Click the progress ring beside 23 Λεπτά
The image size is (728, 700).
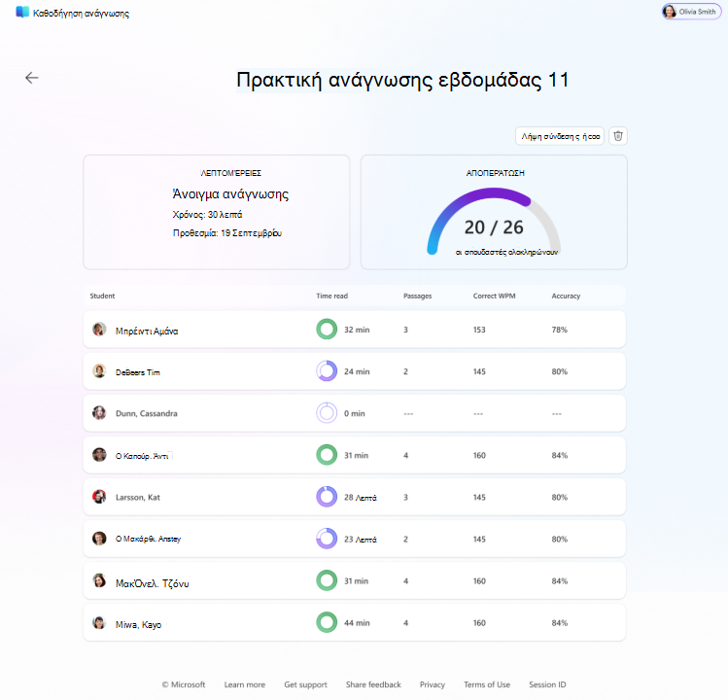point(327,539)
